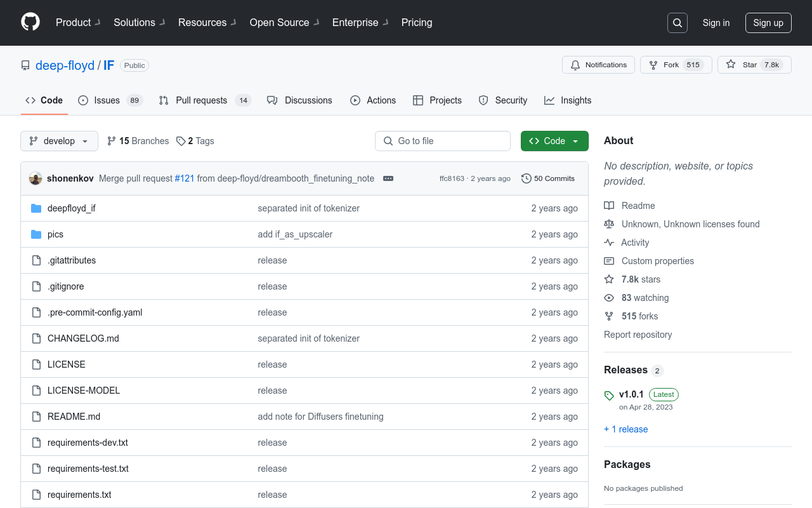Click the star icon beside Star
The height and width of the screenshot is (508, 812).
(731, 65)
